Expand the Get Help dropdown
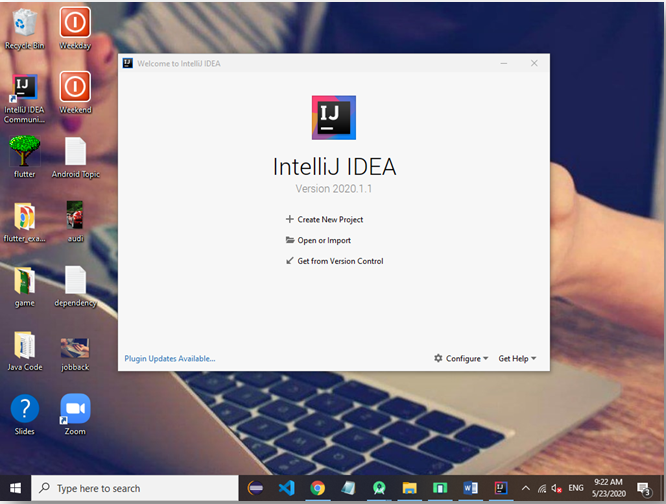 point(517,359)
